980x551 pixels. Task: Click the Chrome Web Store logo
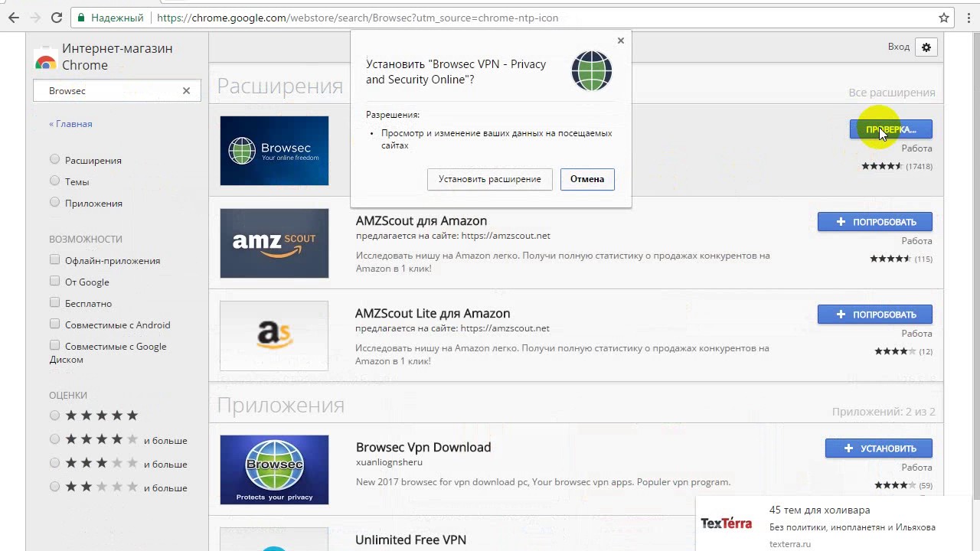pos(45,58)
